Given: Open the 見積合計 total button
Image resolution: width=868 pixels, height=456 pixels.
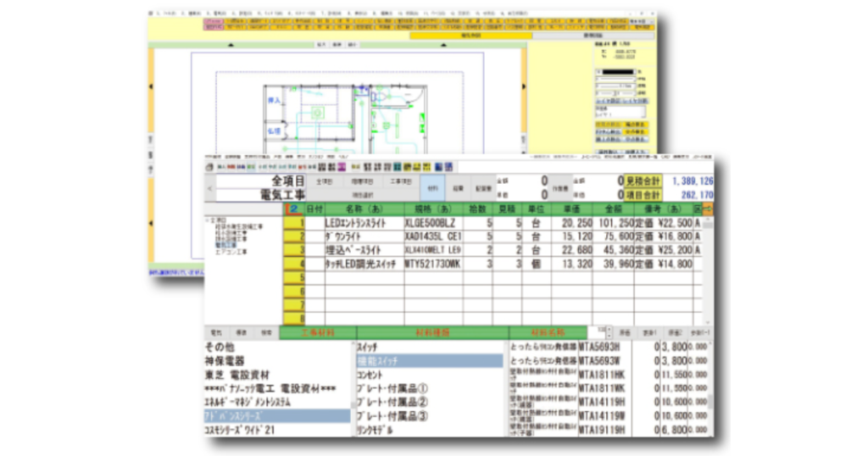Looking at the screenshot, I should (x=643, y=181).
